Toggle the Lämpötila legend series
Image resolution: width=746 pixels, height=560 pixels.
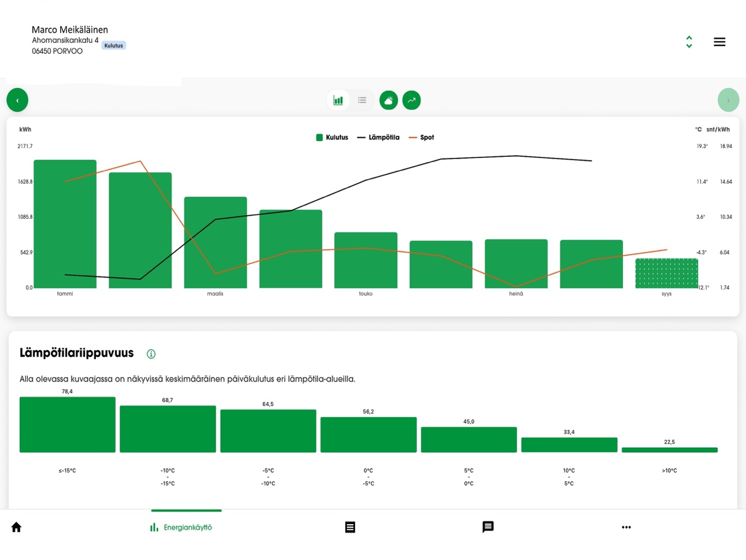click(378, 137)
